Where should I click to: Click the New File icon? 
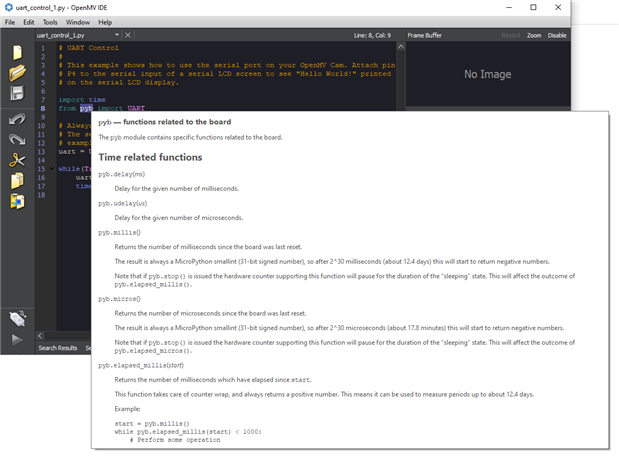17,52
